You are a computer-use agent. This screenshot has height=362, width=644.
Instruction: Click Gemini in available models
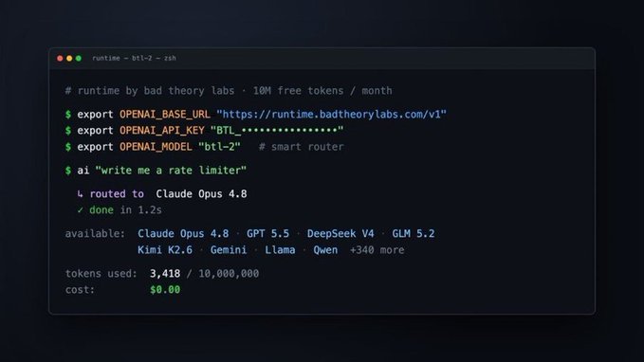click(229, 250)
